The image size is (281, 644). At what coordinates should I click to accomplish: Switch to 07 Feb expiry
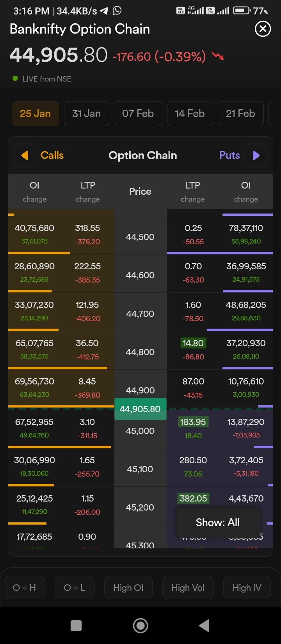tap(138, 114)
